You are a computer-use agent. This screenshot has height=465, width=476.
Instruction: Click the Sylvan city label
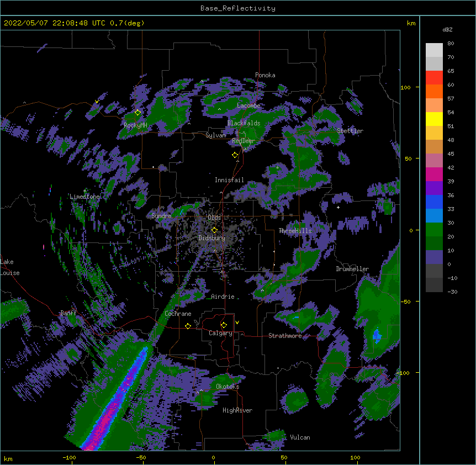(215, 135)
